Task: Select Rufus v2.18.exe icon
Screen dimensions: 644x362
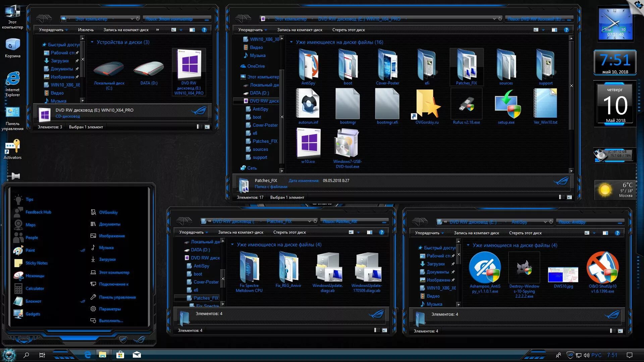Action: [466, 106]
